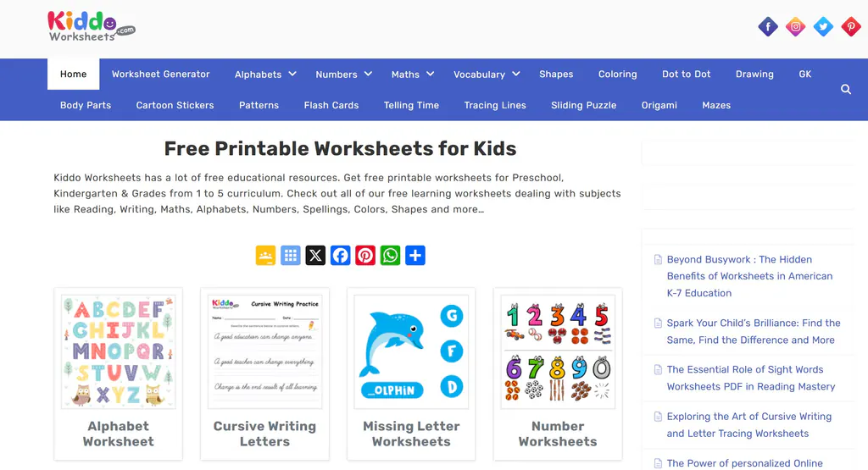This screenshot has height=470, width=868.
Task: Share the page on Pinterest share button
Action: (365, 256)
